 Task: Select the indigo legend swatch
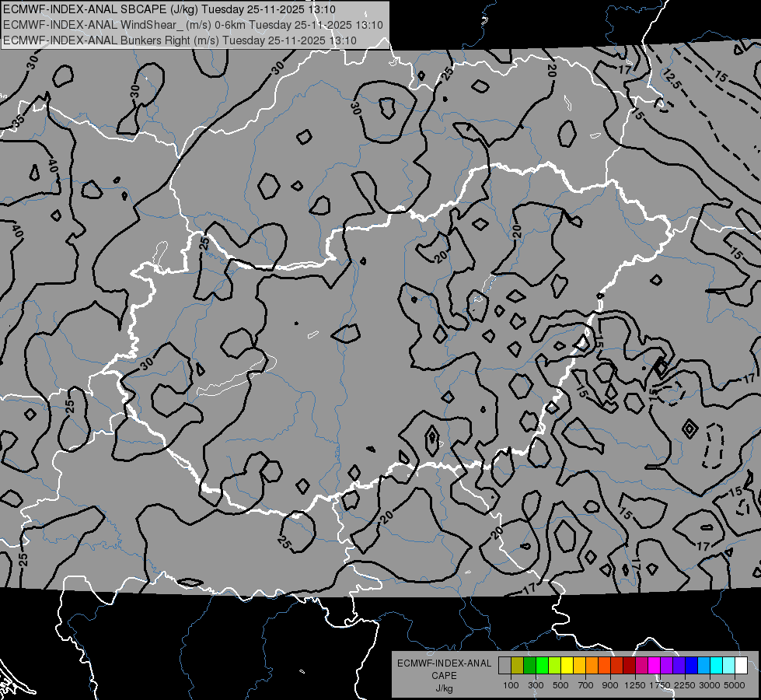click(679, 666)
